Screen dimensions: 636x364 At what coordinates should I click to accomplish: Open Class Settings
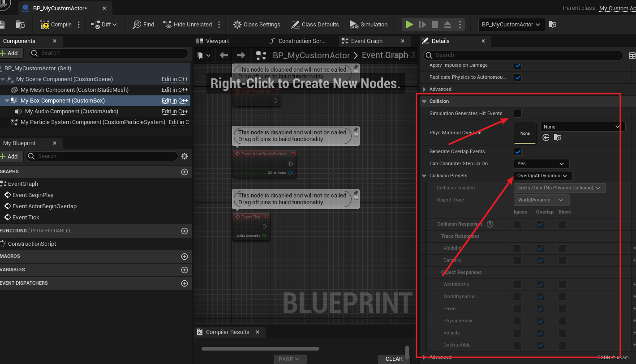pyautogui.click(x=257, y=25)
